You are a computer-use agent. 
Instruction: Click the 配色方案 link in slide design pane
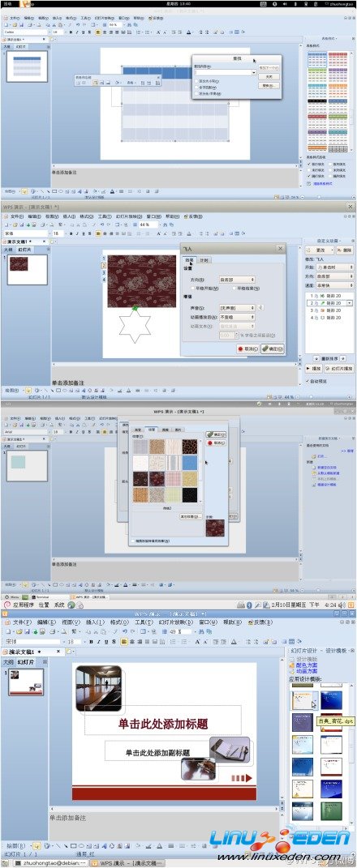pyautogui.click(x=306, y=665)
